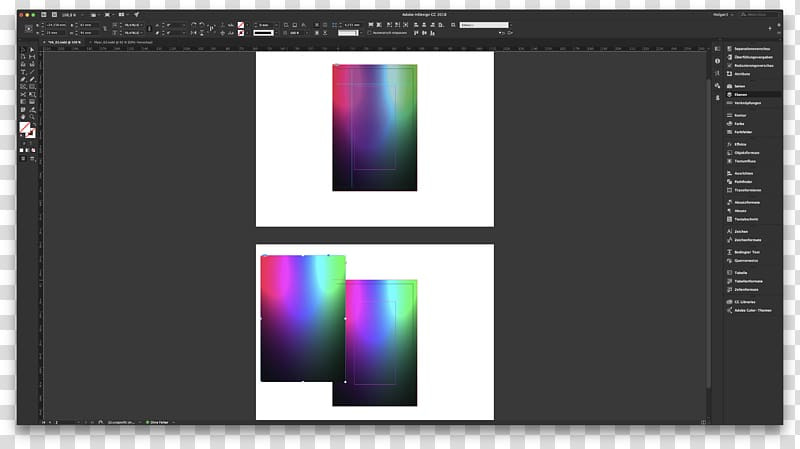Open the stroke style dropdown

tap(265, 33)
